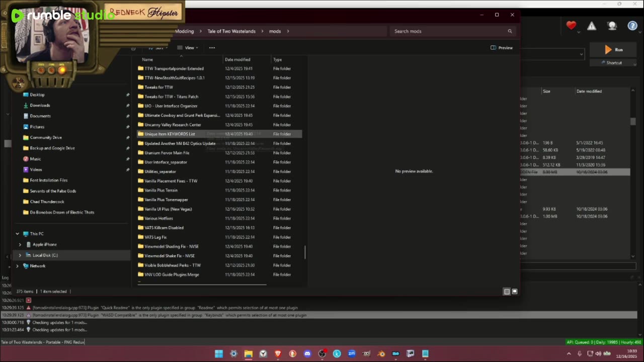
Task: Show hidden system tray icons
Action: click(x=569, y=353)
